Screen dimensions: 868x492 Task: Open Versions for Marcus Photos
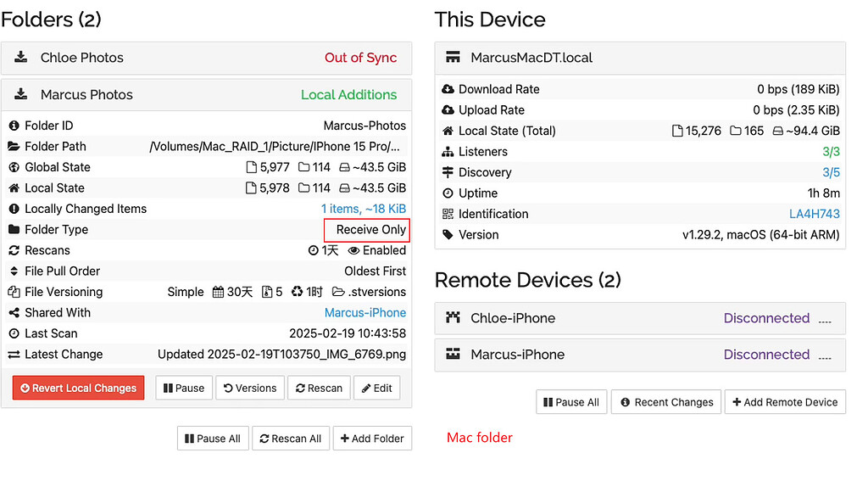(250, 387)
